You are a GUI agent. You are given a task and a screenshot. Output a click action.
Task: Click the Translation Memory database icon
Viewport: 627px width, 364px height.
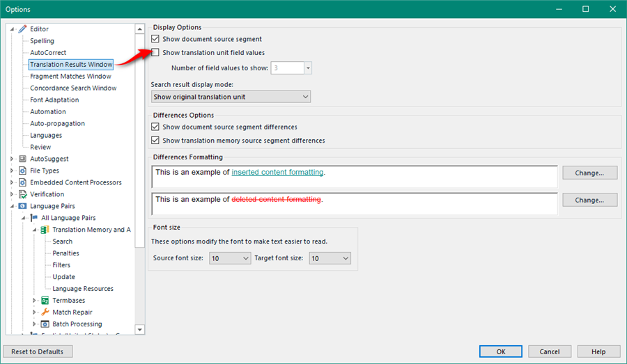click(x=45, y=230)
